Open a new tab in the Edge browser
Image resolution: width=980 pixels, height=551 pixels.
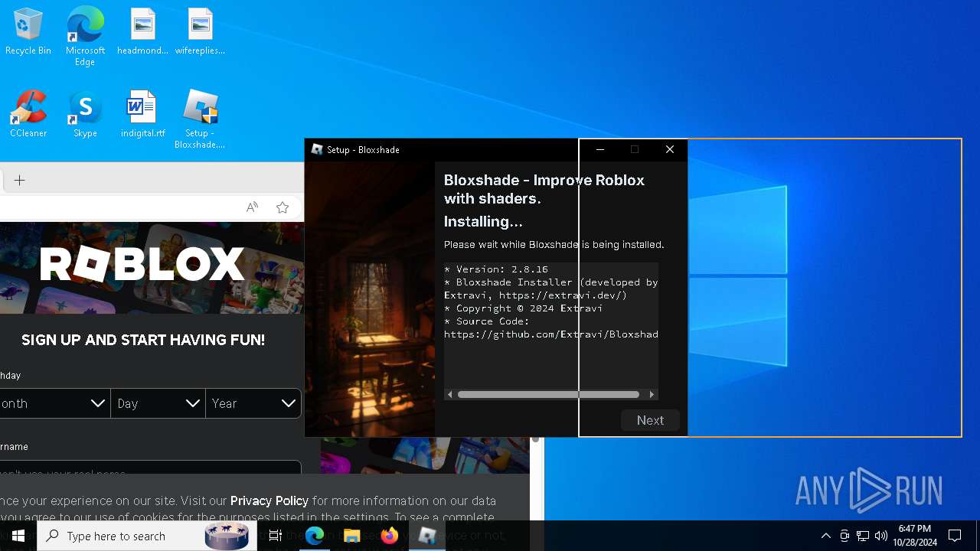pos(20,181)
